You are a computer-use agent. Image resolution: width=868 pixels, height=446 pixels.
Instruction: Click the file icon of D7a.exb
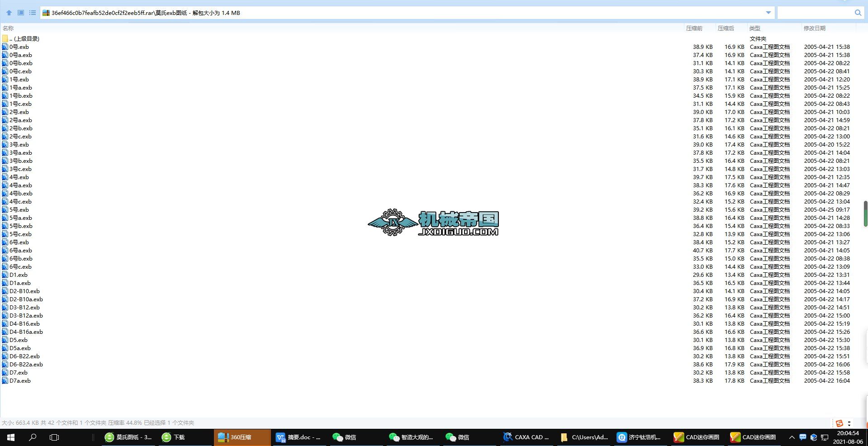5,381
